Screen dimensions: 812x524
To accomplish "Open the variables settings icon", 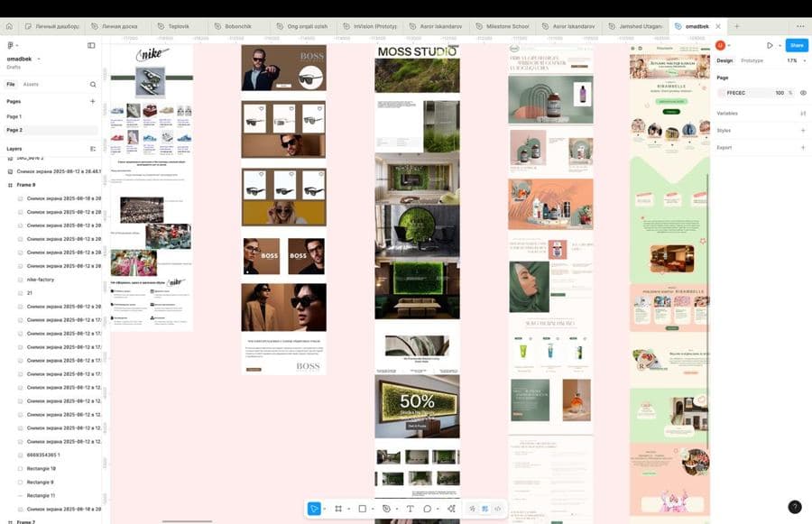I will pyautogui.click(x=803, y=114).
